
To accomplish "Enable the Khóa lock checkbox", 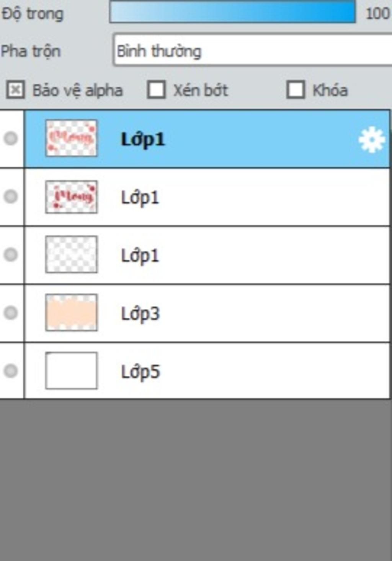I will point(296,90).
